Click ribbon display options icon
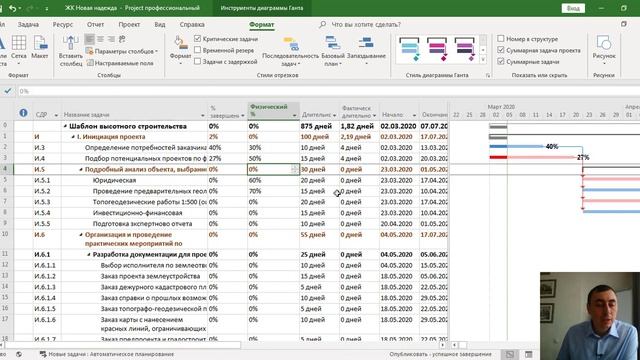The image size is (640, 360). click(624, 24)
